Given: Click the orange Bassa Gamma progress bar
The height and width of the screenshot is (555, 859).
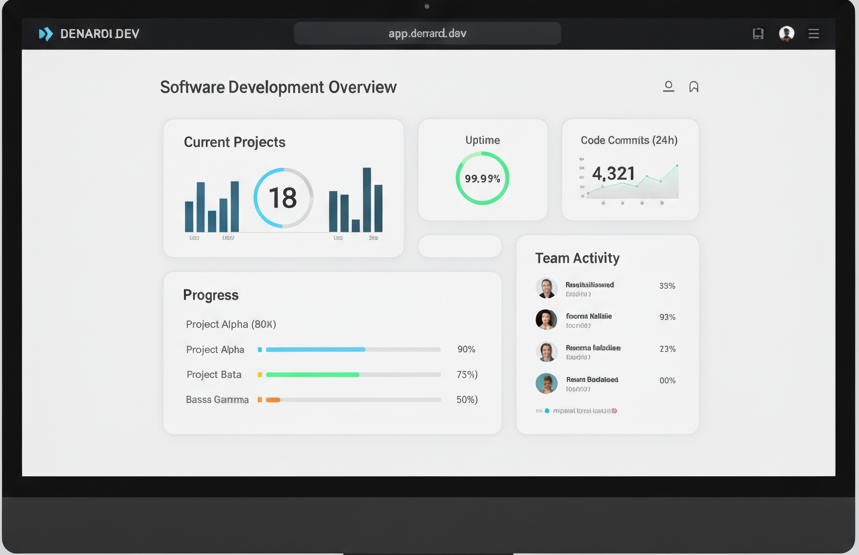Looking at the screenshot, I should 273,400.
